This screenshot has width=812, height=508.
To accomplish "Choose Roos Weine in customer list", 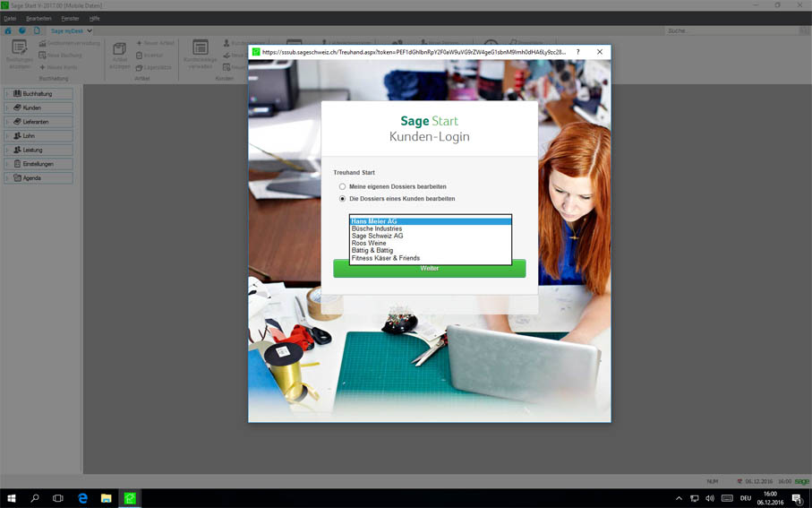I will point(431,243).
